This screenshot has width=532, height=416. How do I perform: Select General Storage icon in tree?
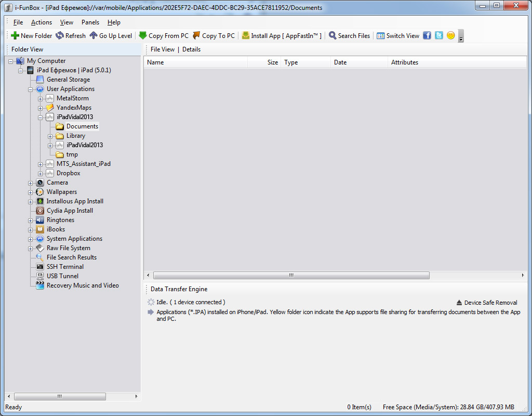(40, 80)
